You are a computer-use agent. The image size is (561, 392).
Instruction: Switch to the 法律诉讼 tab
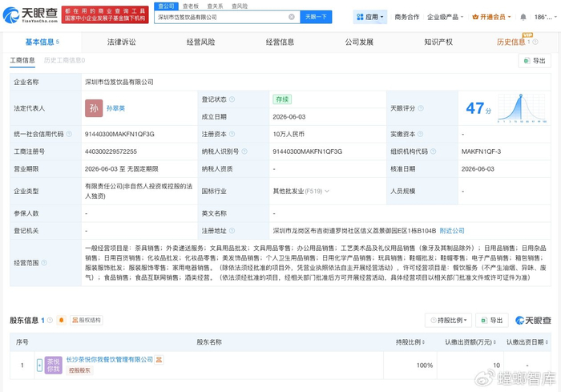coord(121,42)
